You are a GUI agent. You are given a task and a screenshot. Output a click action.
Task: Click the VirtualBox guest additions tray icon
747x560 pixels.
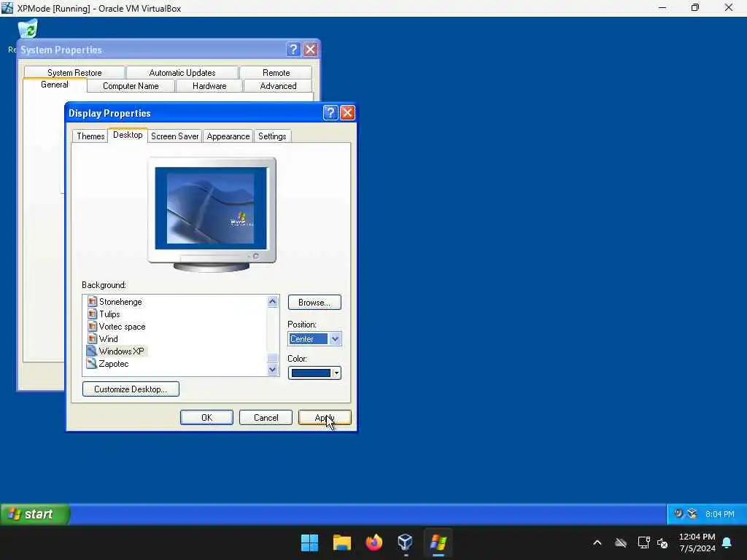pyautogui.click(x=692, y=514)
